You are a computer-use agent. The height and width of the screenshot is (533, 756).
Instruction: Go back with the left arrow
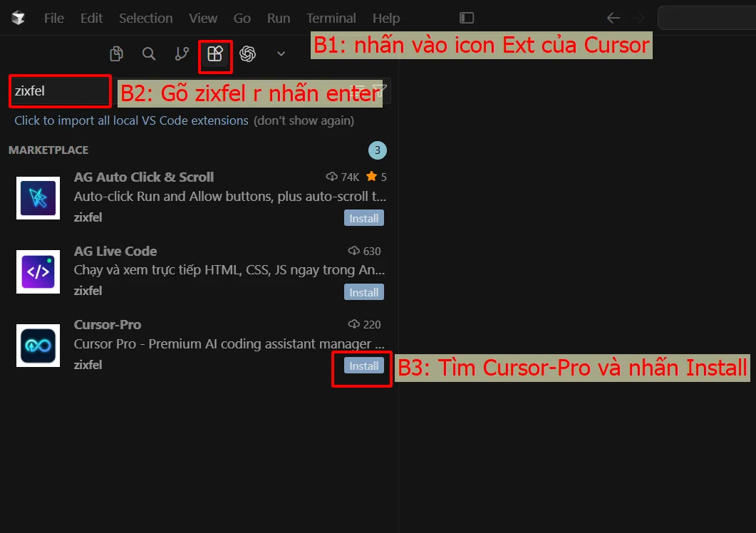click(x=613, y=18)
